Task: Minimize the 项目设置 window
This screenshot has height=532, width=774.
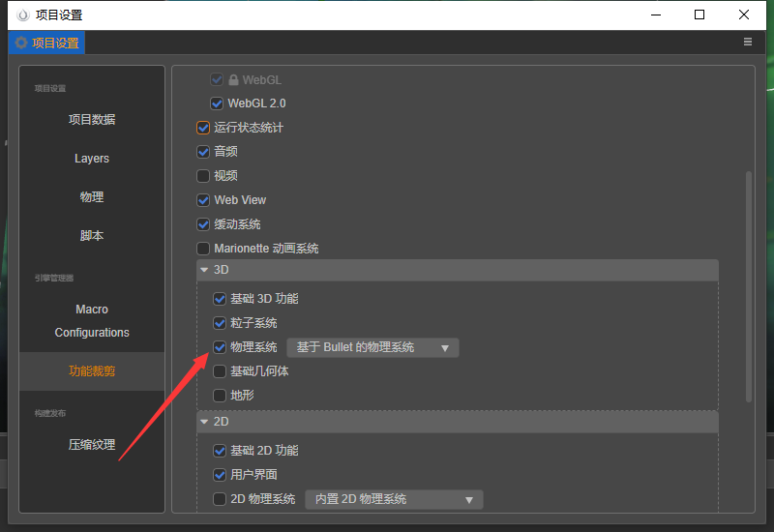Action: tap(656, 15)
